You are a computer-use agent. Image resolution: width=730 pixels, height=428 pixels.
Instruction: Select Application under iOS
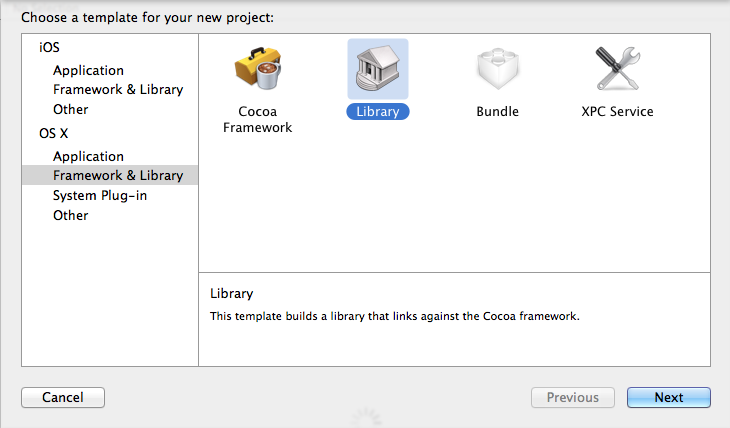(x=88, y=70)
